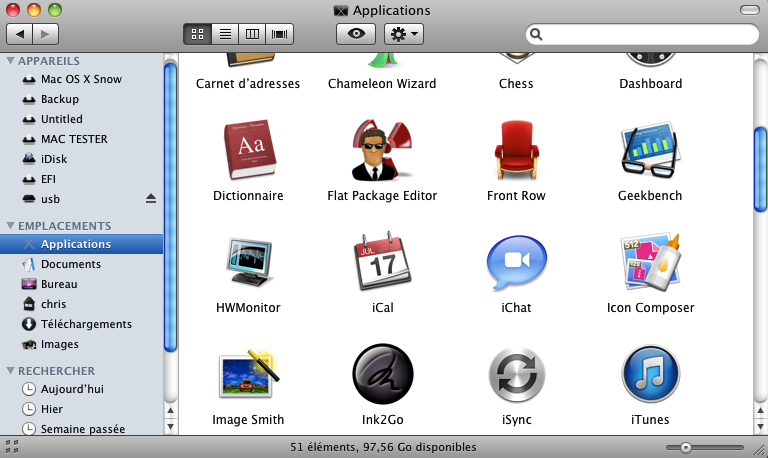Open the chris home folder

81,304
